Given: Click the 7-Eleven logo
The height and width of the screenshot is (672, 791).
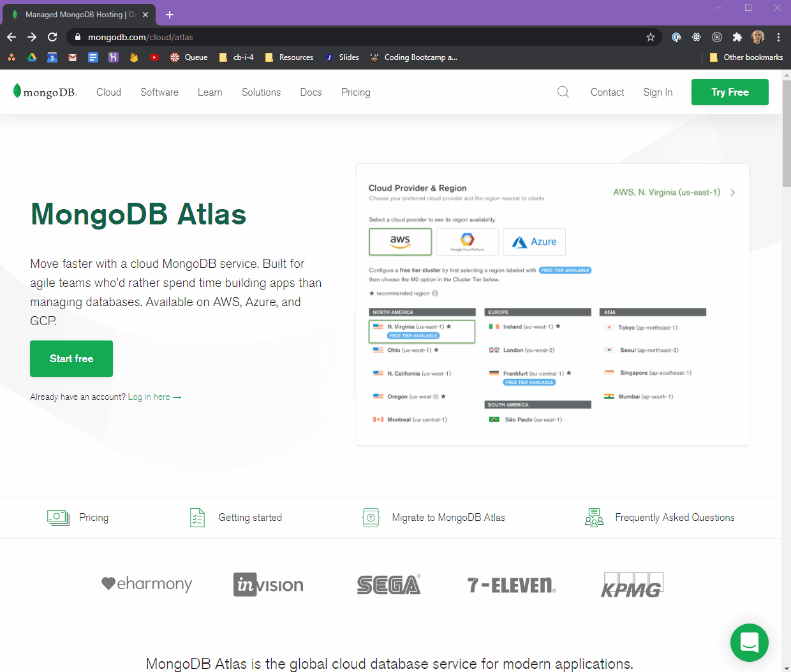Looking at the screenshot, I should 512,585.
